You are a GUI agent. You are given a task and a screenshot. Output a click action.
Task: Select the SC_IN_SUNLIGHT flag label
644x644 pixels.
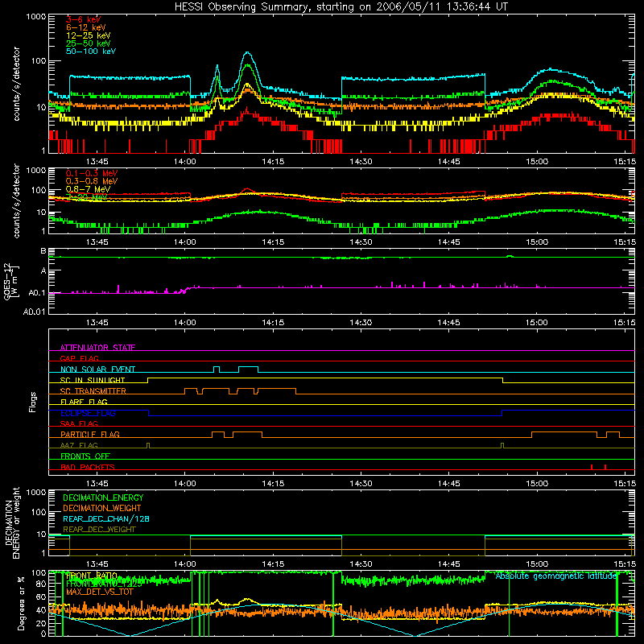click(x=93, y=380)
